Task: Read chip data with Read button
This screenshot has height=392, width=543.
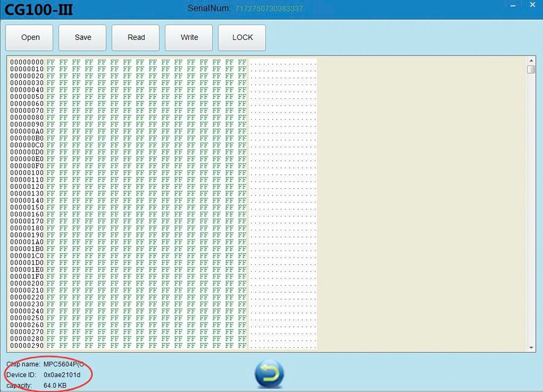Action: (x=136, y=37)
